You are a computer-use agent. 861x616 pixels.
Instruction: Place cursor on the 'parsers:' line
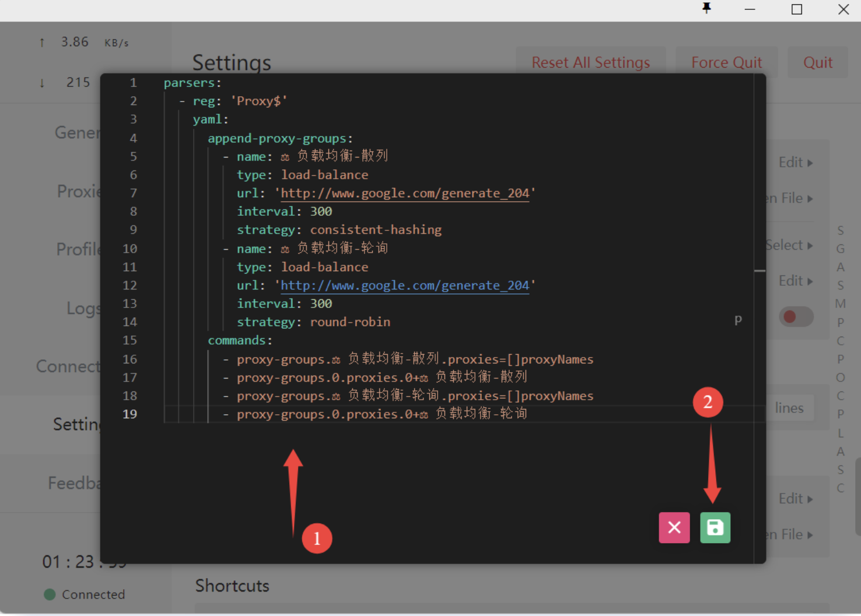[x=192, y=83]
